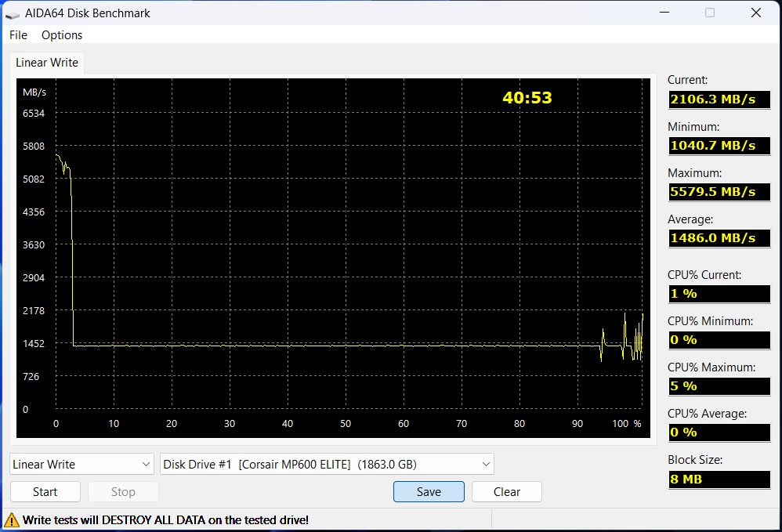
Task: Open the File menu
Action: pyautogui.click(x=17, y=34)
